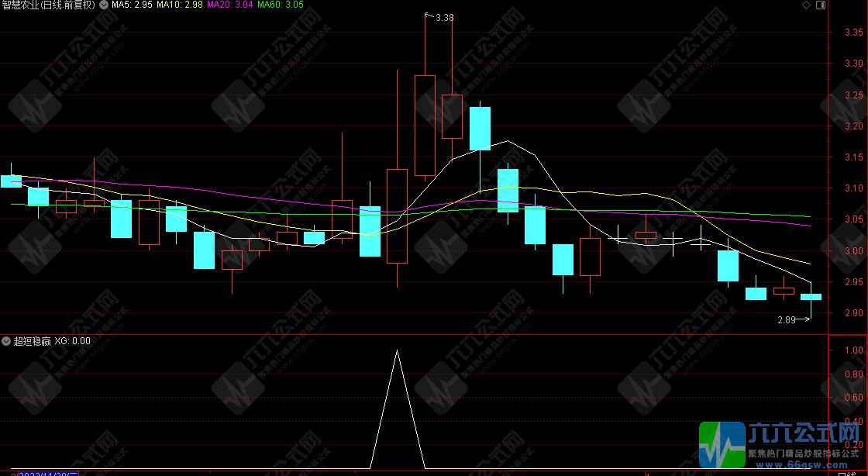This screenshot has height=476, width=868.
Task: Click the last candlestick near 2.89 low
Action: tap(811, 297)
